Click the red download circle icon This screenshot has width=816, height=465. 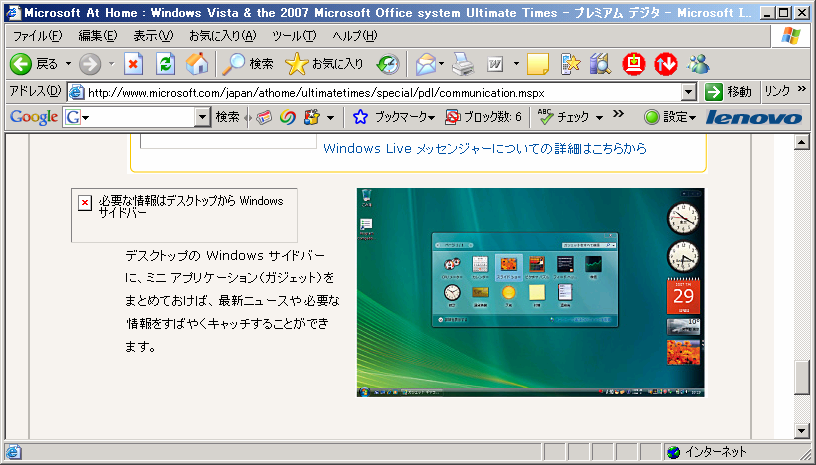(x=634, y=64)
